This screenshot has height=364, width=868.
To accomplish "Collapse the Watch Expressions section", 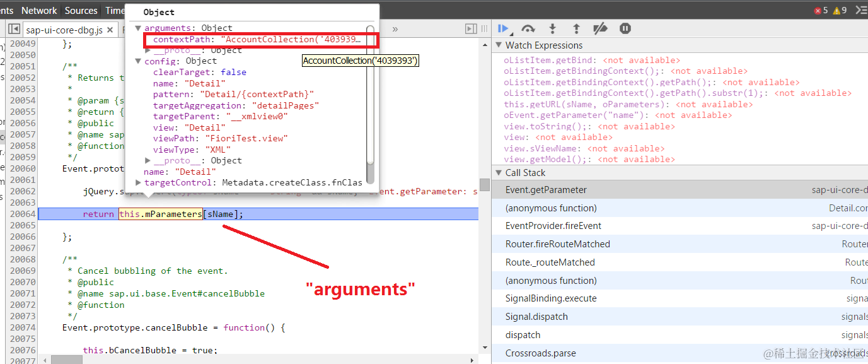I will coord(498,45).
